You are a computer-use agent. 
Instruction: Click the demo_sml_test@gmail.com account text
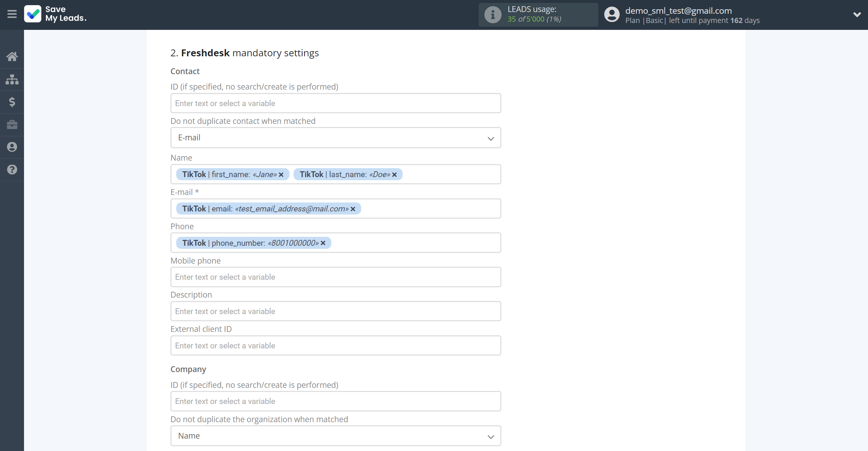[678, 11]
